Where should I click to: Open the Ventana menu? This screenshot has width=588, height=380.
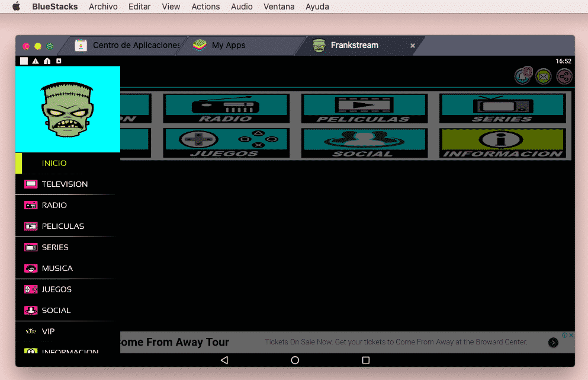pos(279,7)
